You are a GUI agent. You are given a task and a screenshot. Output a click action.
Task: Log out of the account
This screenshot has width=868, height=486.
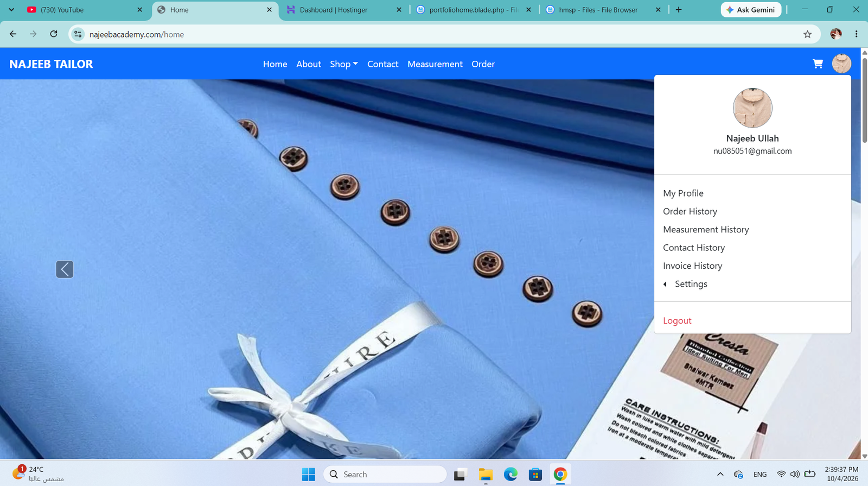click(x=677, y=320)
